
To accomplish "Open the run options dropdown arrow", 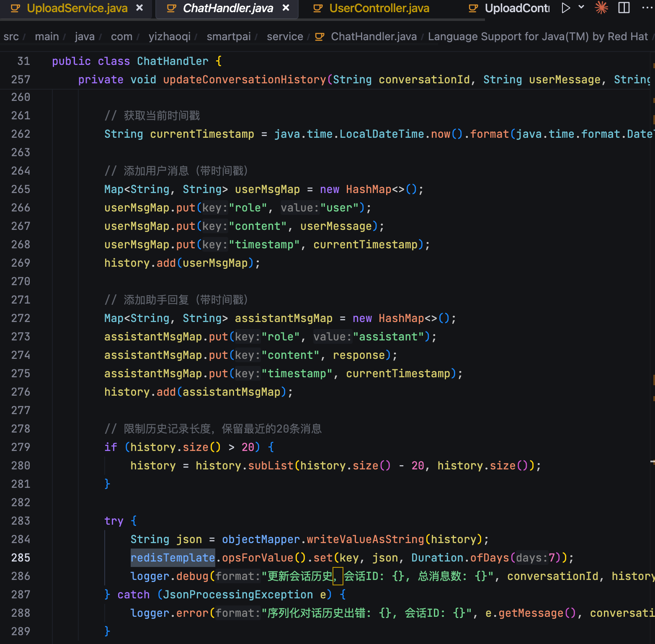I will pos(581,7).
